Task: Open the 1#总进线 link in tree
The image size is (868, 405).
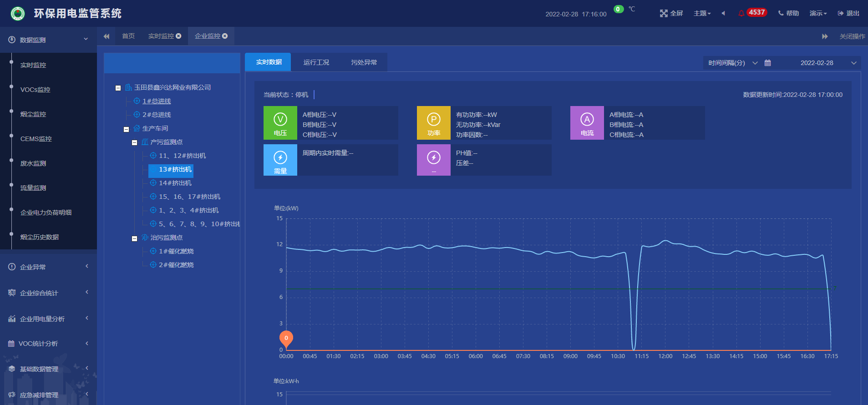Action: tap(157, 101)
